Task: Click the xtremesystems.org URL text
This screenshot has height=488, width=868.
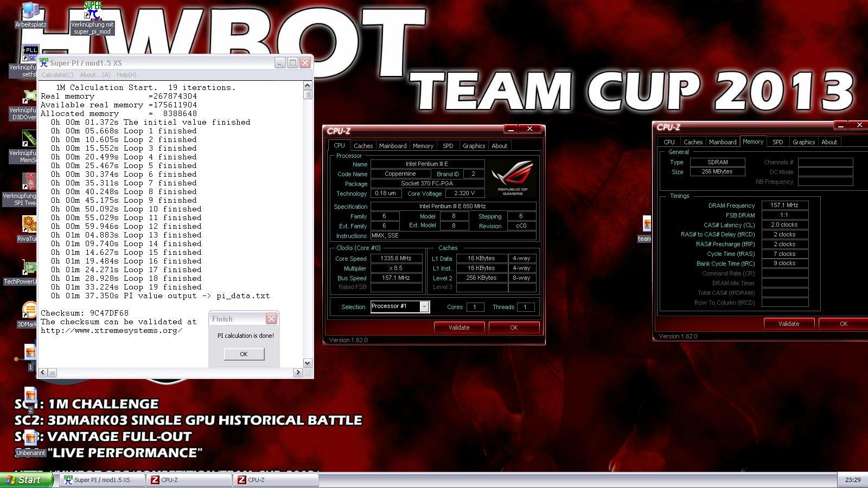Action: tap(111, 330)
